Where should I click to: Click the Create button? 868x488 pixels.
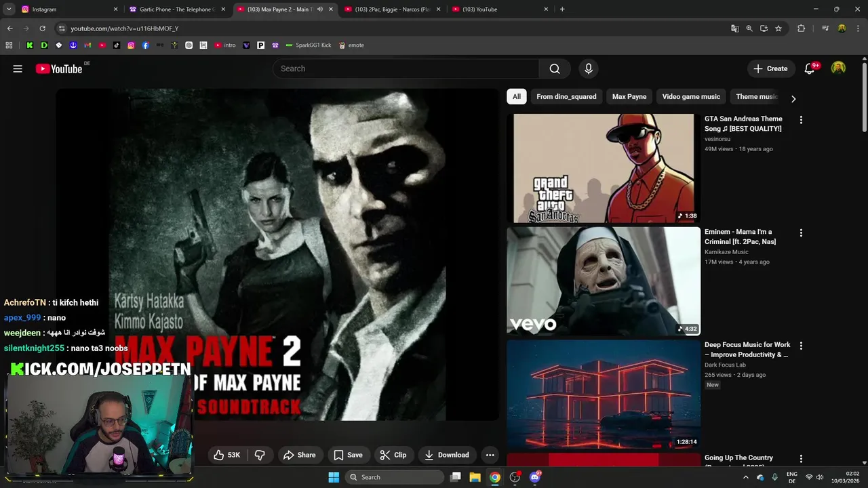[770, 68]
